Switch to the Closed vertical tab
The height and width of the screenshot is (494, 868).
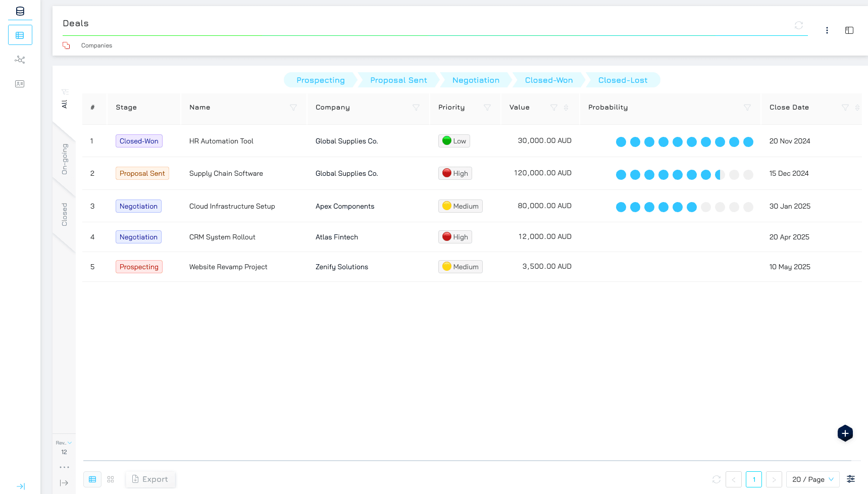click(x=64, y=215)
